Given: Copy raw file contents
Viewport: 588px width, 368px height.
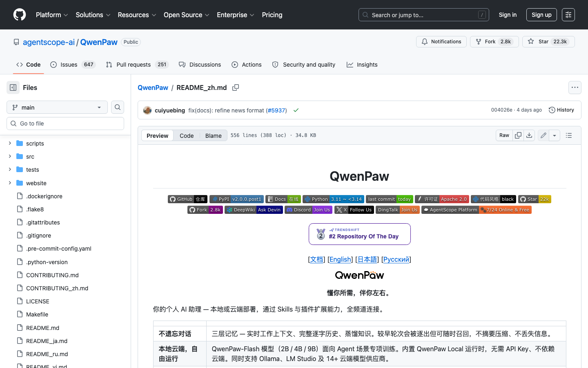Looking at the screenshot, I should pyautogui.click(x=518, y=135).
